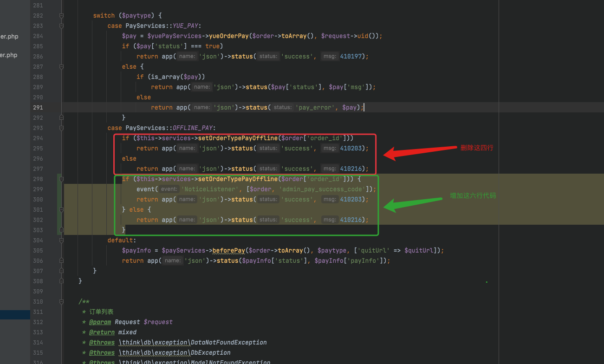Screen dimensions: 604x364
Task: Click the fold end marker at line 308
Action: (61, 281)
